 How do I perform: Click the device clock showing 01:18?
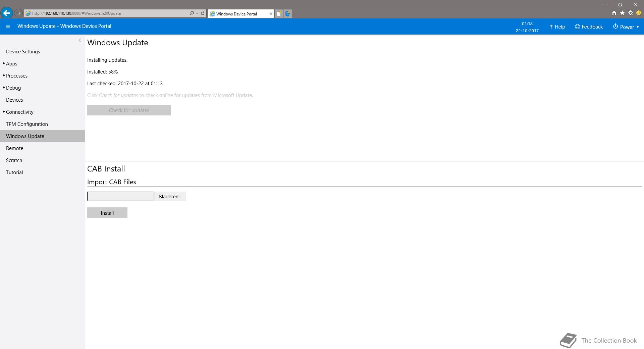(x=527, y=23)
